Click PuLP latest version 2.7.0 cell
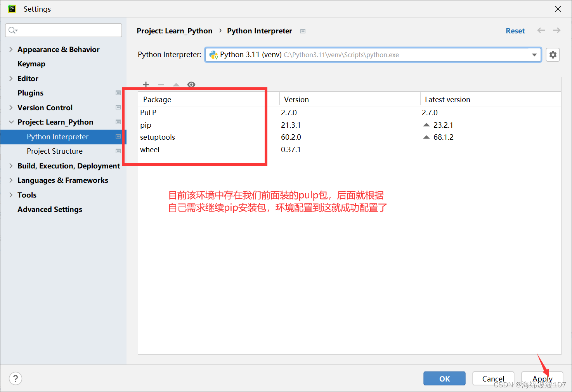The height and width of the screenshot is (392, 572). (430, 113)
